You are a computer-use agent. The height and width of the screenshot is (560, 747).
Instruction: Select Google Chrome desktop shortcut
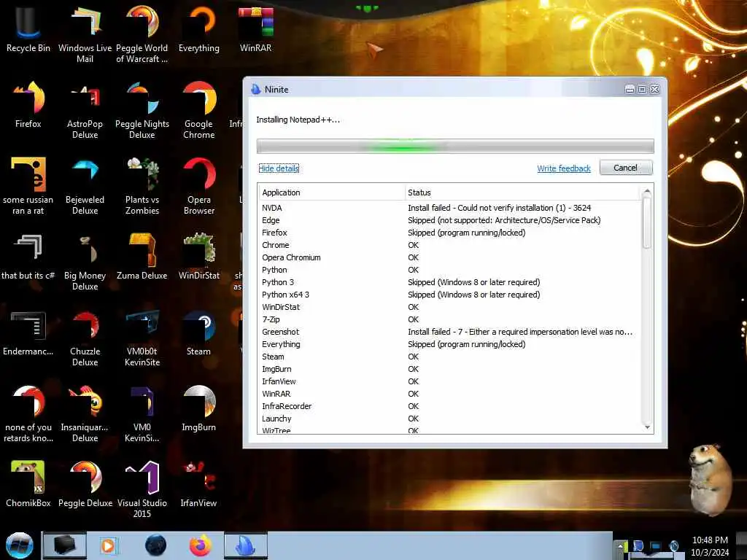199,110
